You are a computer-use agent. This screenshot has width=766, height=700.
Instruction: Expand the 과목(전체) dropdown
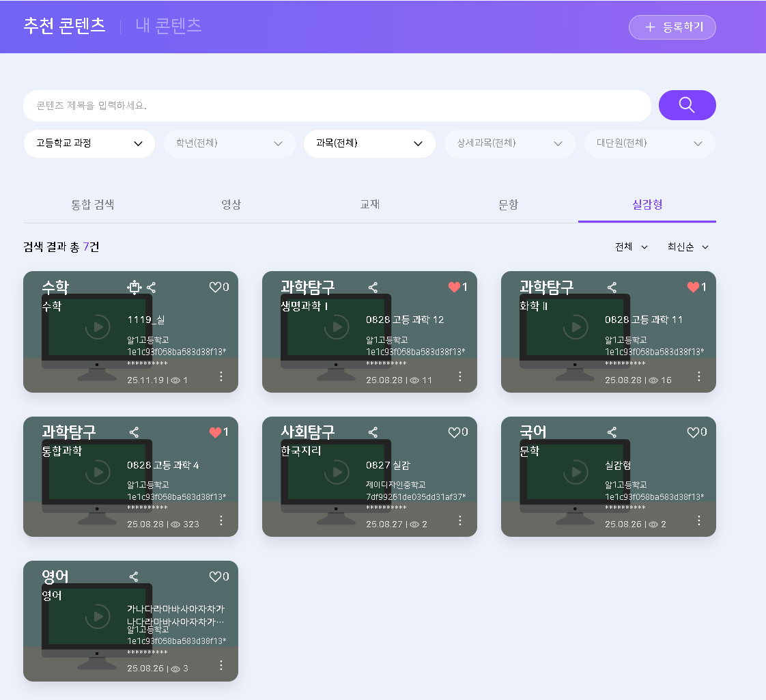pos(369,143)
